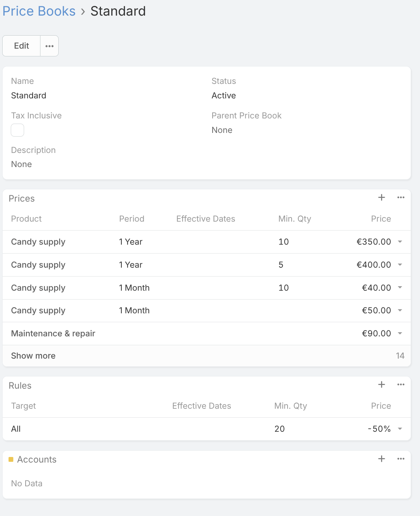Open the Maintenance & repair product row
This screenshot has height=516, width=420.
(53, 333)
